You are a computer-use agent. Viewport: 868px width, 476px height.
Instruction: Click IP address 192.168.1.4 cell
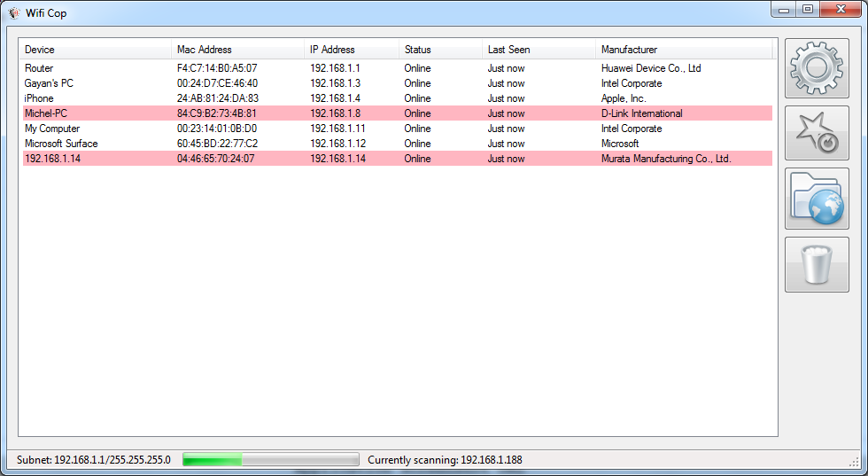click(x=335, y=98)
